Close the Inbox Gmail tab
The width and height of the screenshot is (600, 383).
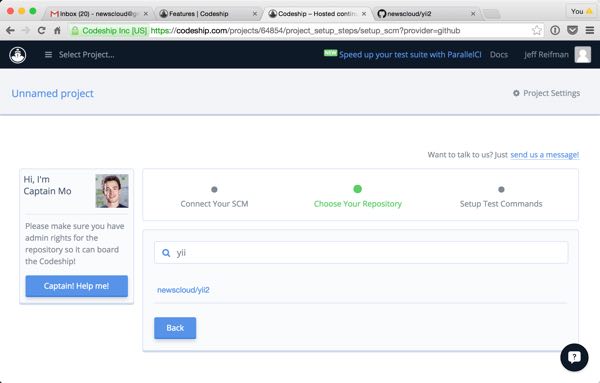(x=146, y=13)
